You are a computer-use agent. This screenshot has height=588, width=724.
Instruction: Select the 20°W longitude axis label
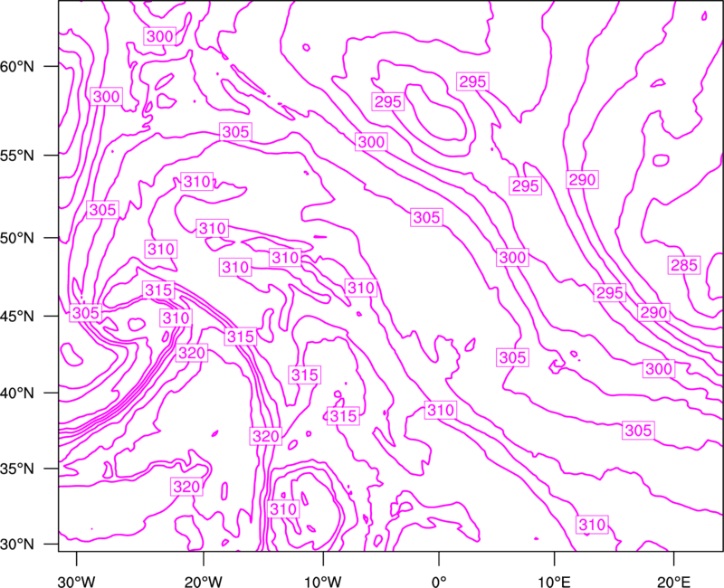[204, 582]
